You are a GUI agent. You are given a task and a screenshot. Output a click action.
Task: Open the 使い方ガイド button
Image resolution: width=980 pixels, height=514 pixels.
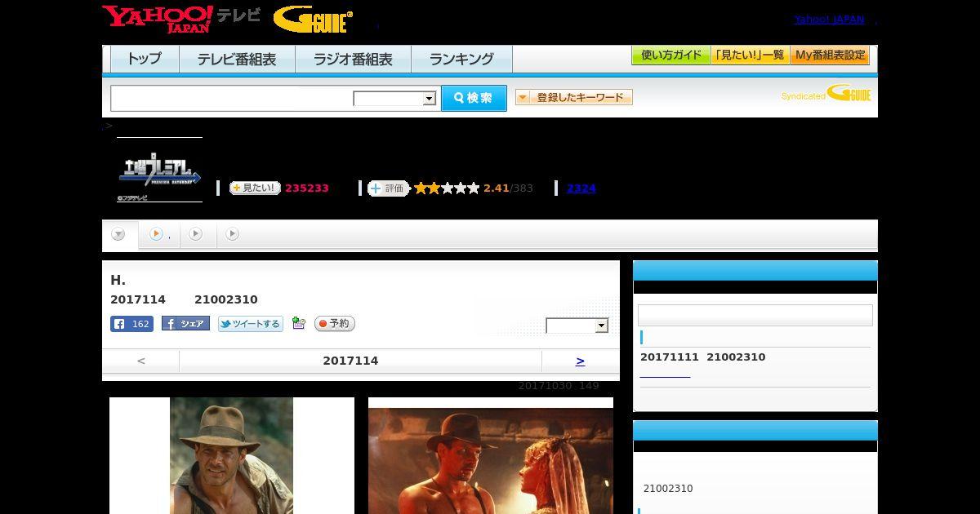pos(671,55)
